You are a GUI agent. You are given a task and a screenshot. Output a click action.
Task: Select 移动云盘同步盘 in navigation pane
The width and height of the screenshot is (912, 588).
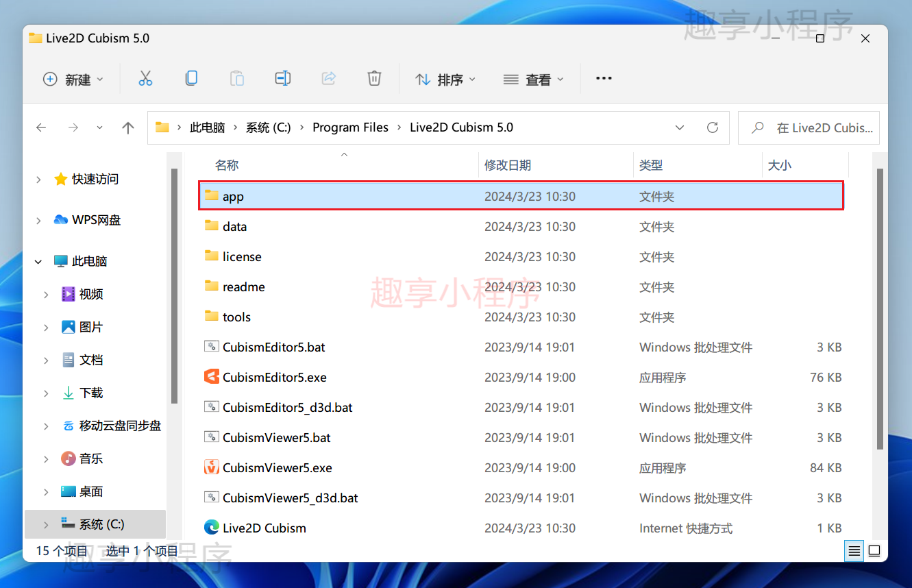[120, 426]
